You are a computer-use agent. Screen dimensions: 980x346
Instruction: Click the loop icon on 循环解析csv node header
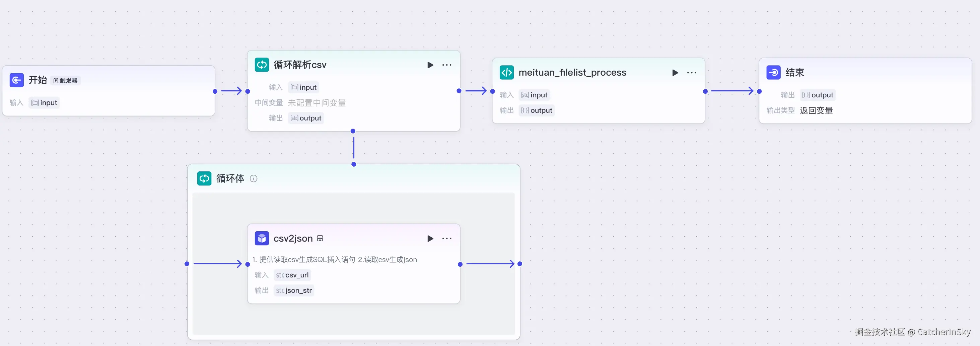[x=262, y=65]
